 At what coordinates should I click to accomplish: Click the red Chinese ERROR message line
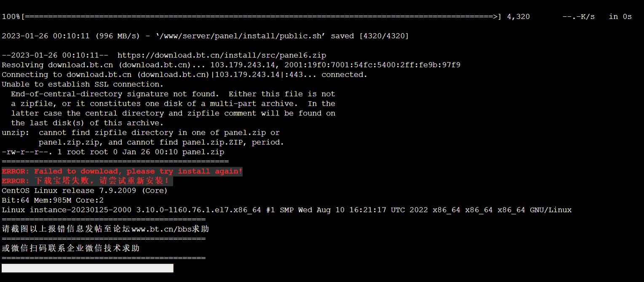pos(87,181)
